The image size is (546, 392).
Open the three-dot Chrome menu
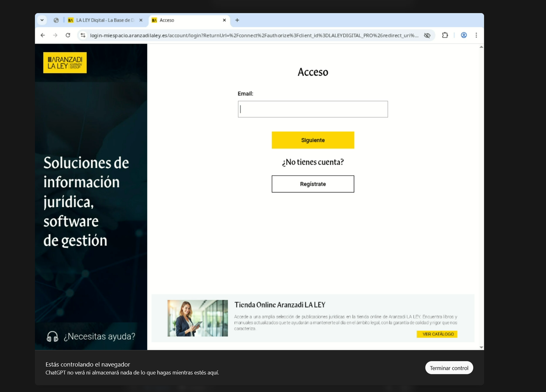(476, 35)
